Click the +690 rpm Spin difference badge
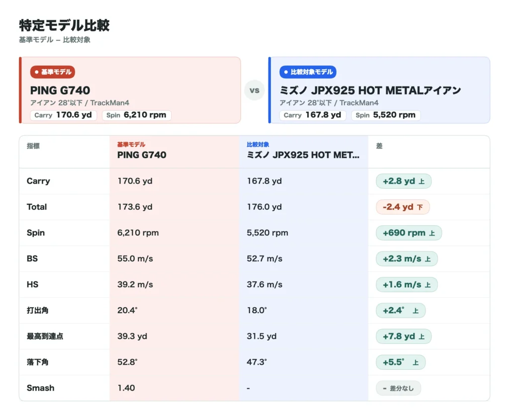The height and width of the screenshot is (420, 509). click(409, 233)
